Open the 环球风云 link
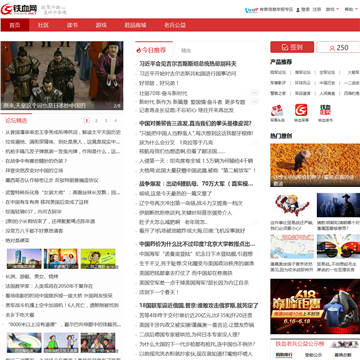This screenshot has width=360, height=360. [x=303, y=83]
